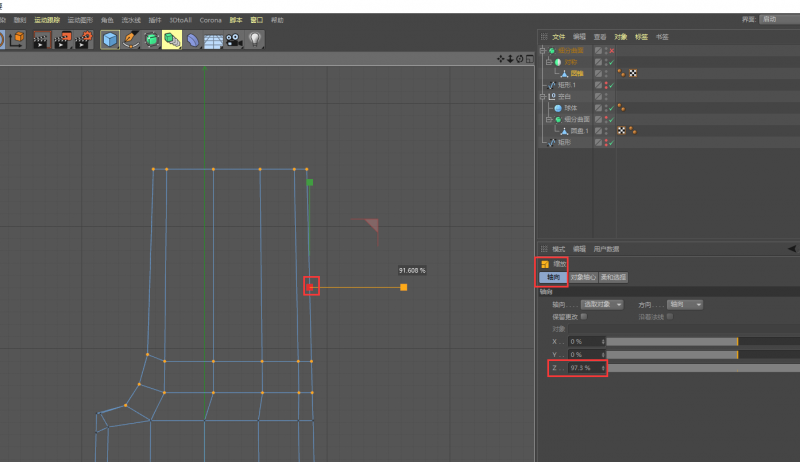800x462 pixels.
Task: Toggle the 对称 object green checkmark
Action: (x=612, y=62)
